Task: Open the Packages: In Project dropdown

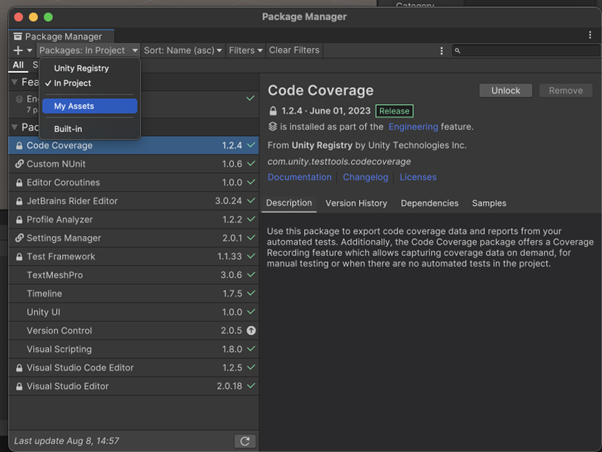Action: coord(88,50)
